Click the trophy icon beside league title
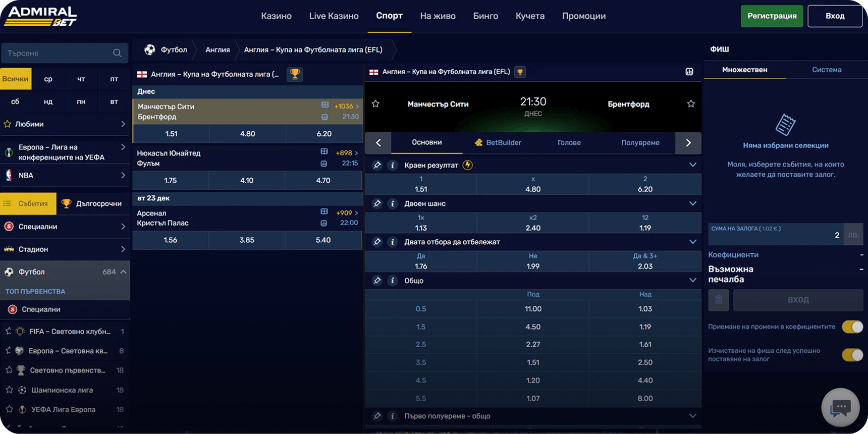The height and width of the screenshot is (434, 868). pos(295,74)
